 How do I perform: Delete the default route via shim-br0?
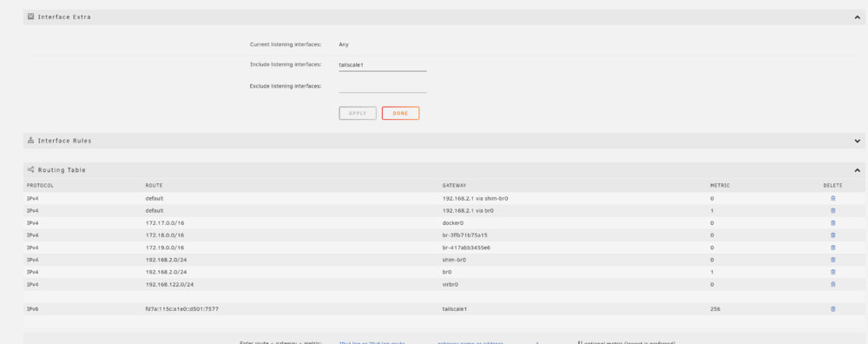[832, 198]
